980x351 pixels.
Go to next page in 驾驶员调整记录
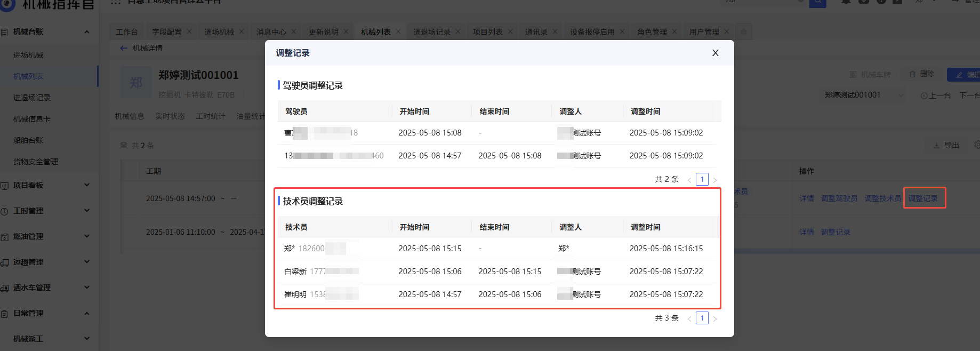tap(715, 180)
